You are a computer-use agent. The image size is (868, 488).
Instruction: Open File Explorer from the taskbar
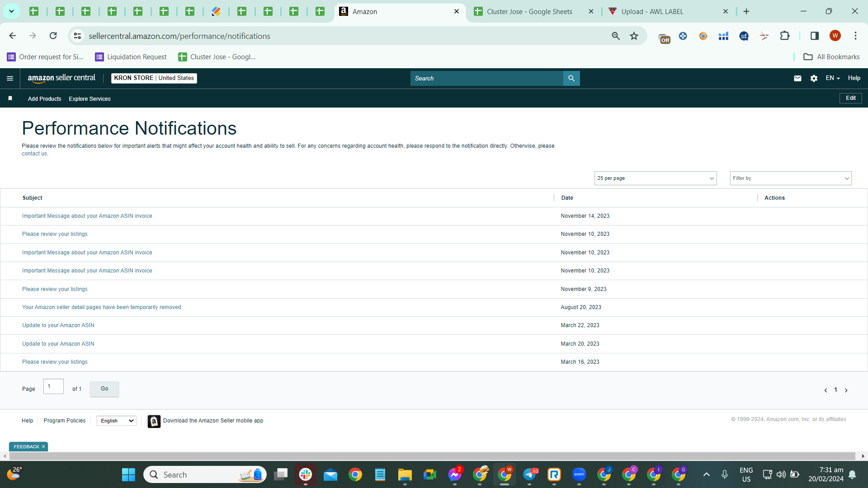[x=405, y=474]
